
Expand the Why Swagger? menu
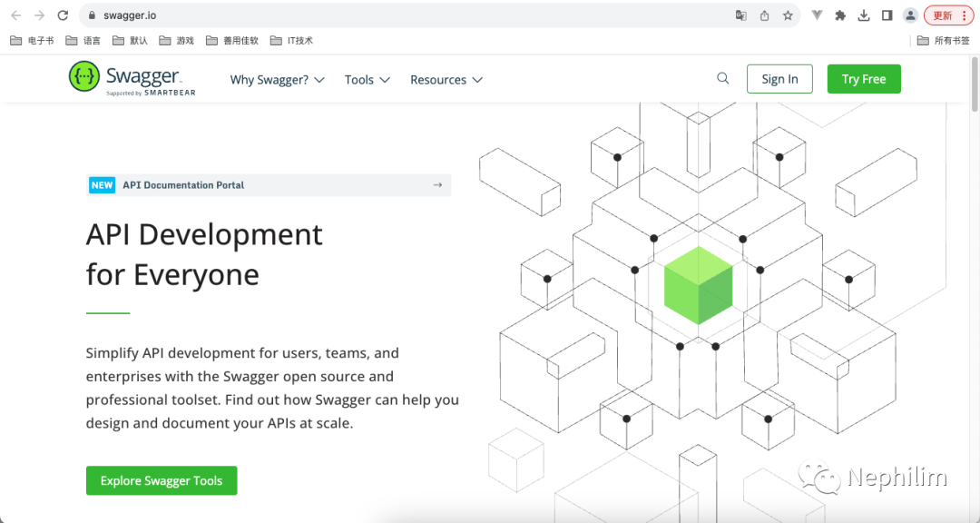click(277, 80)
